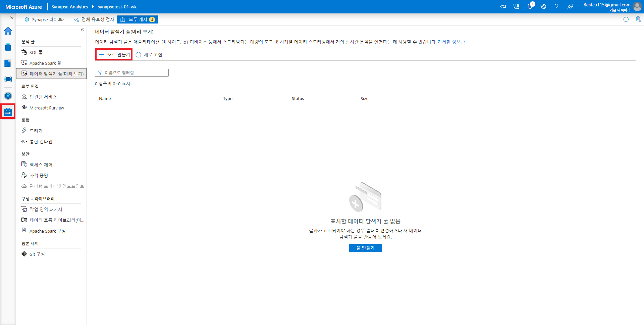Open the Azure feedback megaphone icon
Image resolution: width=644 pixels, height=325 pixels.
503,7
